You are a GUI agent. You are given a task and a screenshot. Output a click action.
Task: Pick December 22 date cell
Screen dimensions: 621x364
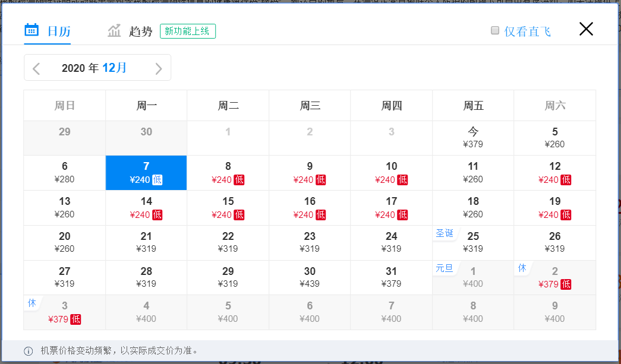point(228,242)
